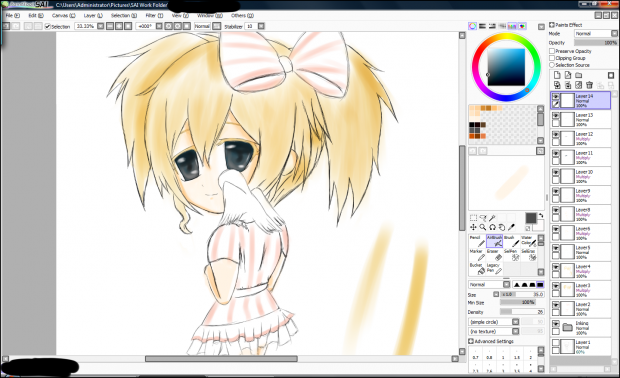The height and width of the screenshot is (378, 620).
Task: Hide Layer 12 with its eye icon
Action: [556, 135]
